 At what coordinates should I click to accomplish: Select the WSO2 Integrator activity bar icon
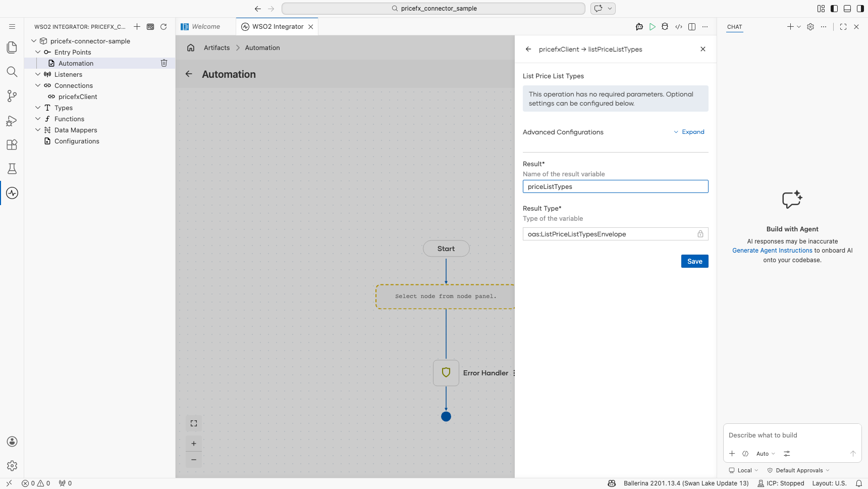pyautogui.click(x=12, y=193)
